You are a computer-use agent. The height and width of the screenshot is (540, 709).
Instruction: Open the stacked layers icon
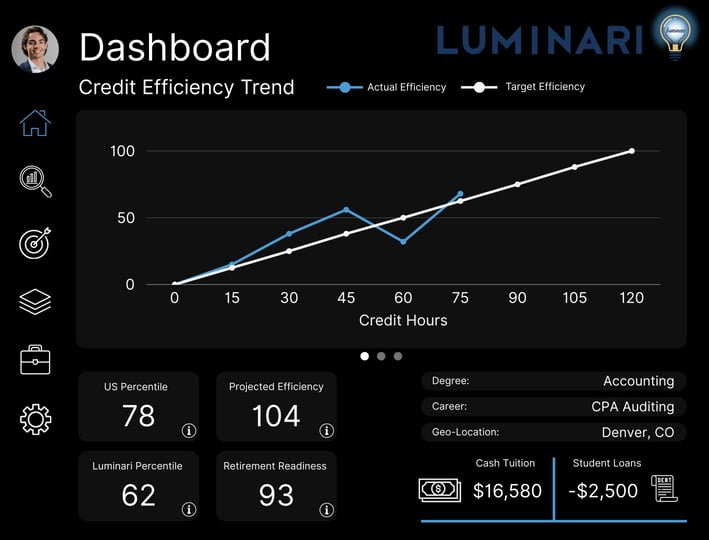point(35,302)
